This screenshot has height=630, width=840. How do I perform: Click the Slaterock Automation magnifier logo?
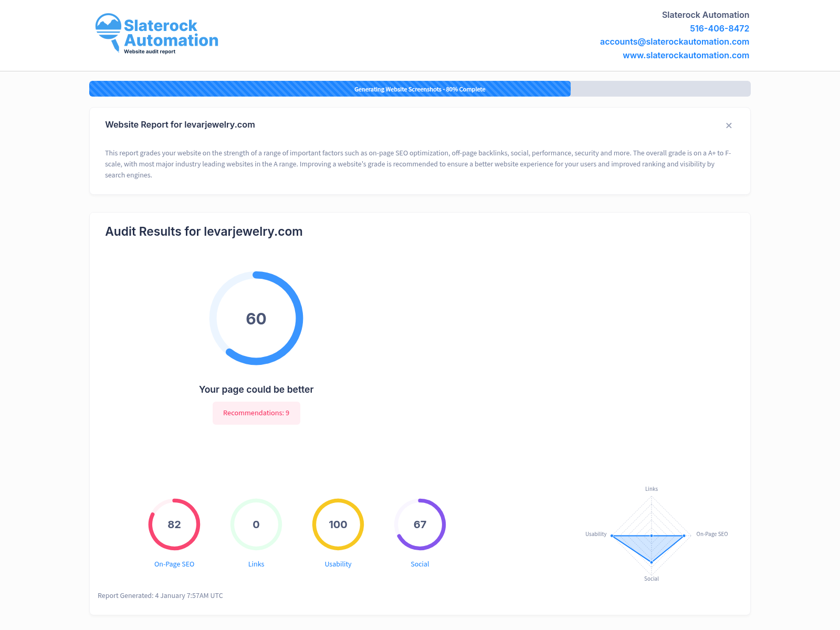156,34
